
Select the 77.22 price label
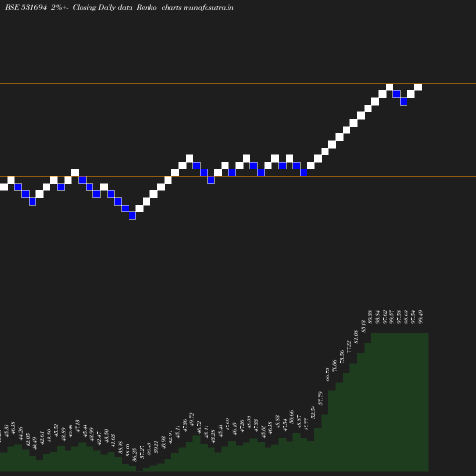tap(348, 347)
